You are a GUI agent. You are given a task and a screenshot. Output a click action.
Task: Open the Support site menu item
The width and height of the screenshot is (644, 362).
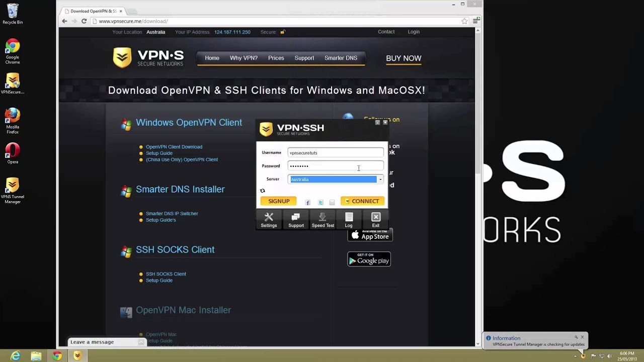point(304,58)
